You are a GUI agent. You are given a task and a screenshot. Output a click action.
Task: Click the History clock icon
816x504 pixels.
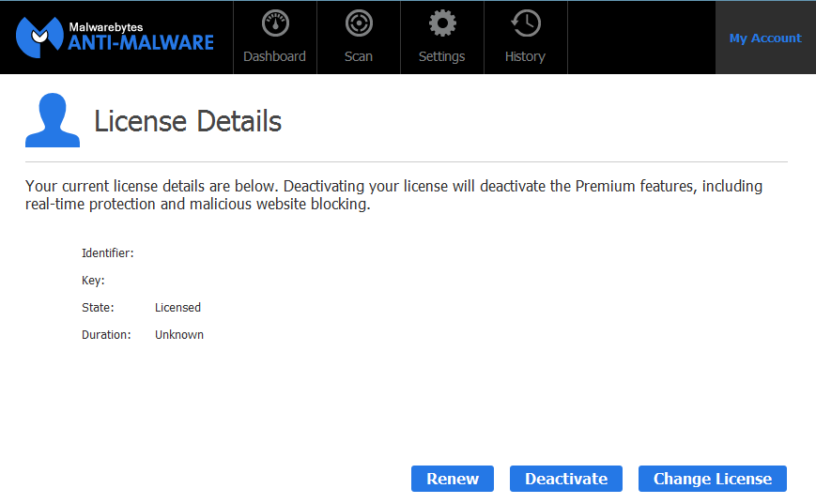click(x=525, y=23)
